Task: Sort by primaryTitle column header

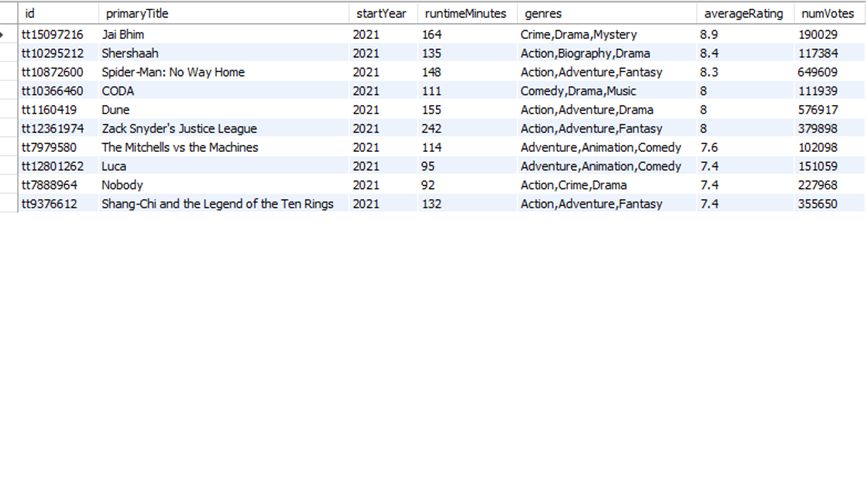Action: click(137, 14)
